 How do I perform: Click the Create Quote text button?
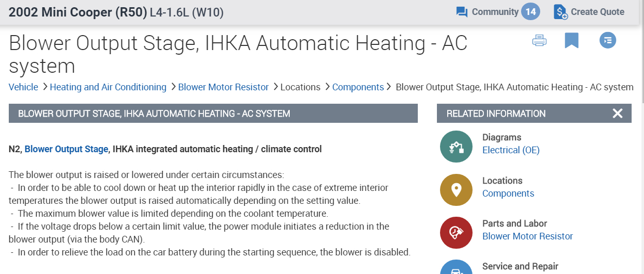point(597,12)
